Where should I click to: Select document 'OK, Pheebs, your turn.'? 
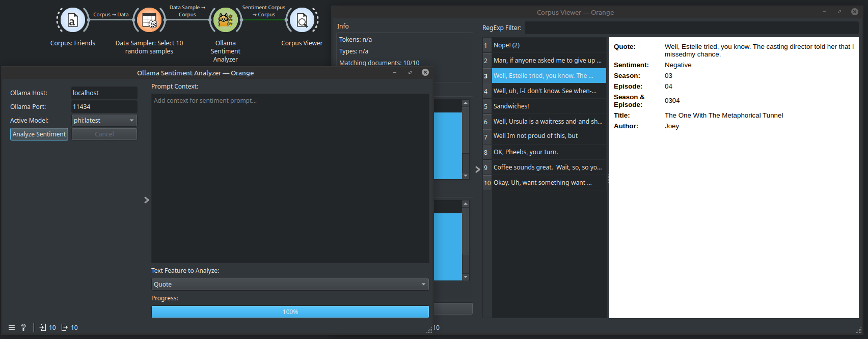click(x=549, y=152)
